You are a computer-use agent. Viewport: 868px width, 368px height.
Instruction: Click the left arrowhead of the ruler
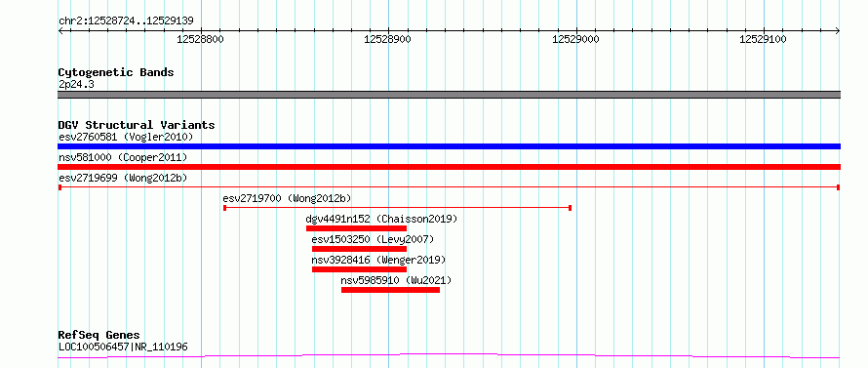point(60,30)
